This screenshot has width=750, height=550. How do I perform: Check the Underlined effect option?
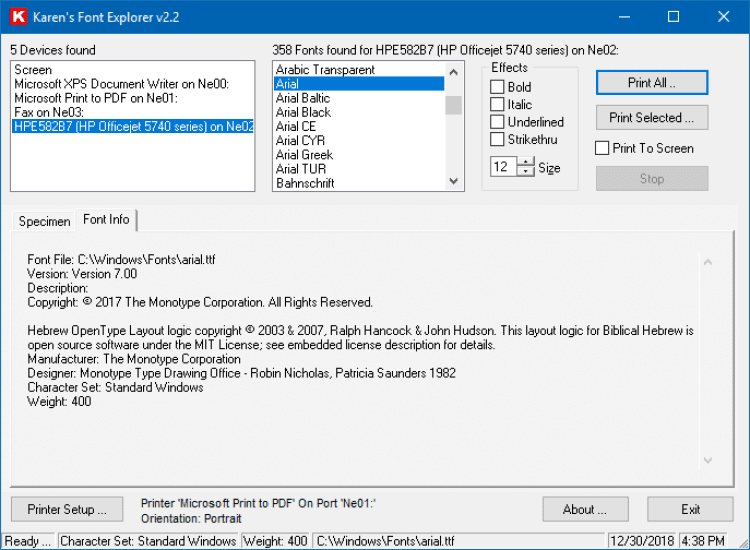click(497, 122)
